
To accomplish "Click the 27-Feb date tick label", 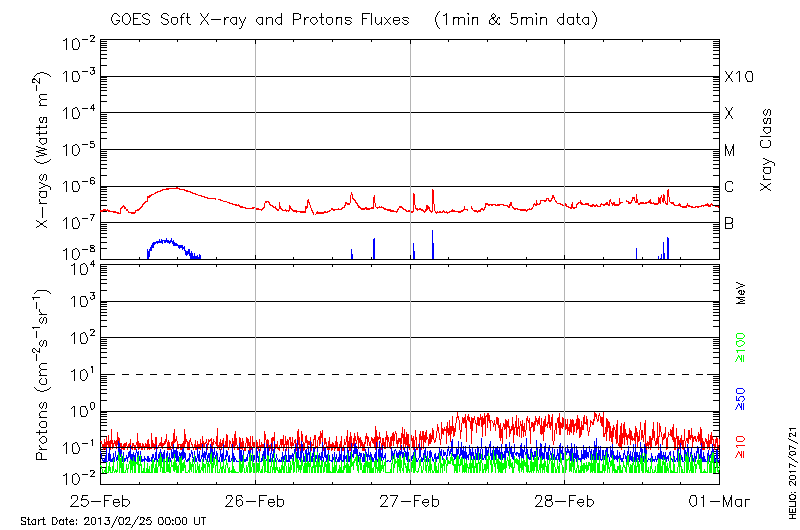I will pos(410,500).
